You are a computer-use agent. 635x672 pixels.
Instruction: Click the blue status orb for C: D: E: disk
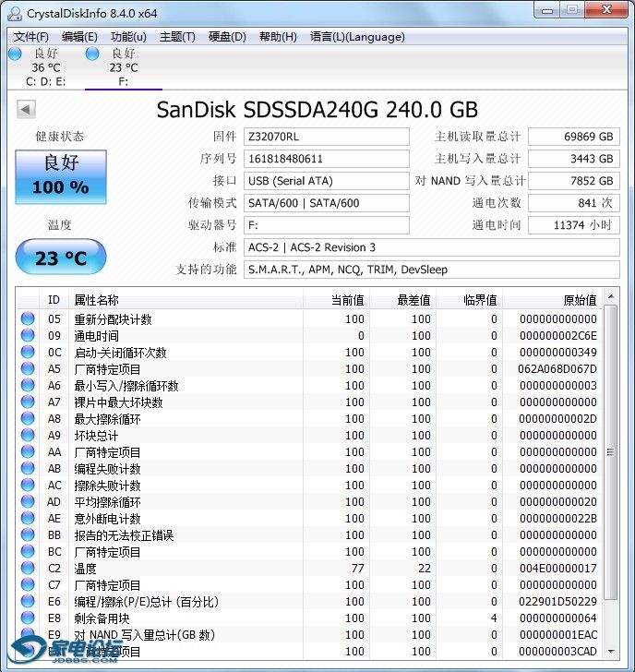16,54
